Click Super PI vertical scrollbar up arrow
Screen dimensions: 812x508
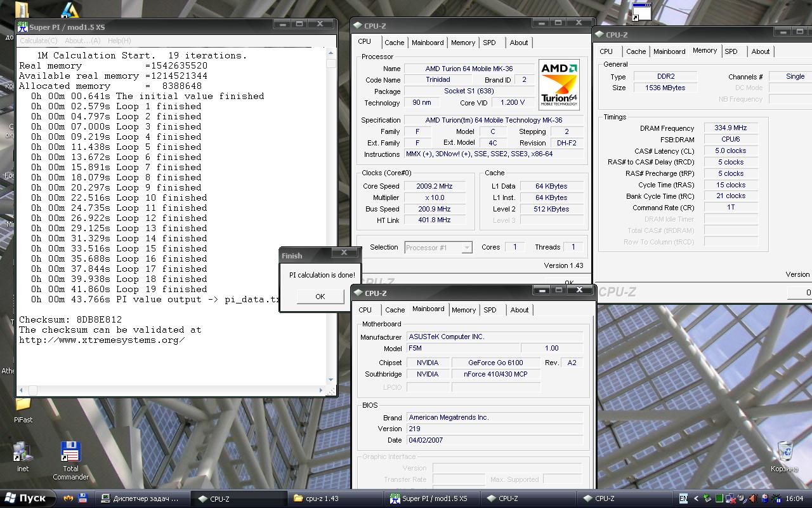click(331, 53)
